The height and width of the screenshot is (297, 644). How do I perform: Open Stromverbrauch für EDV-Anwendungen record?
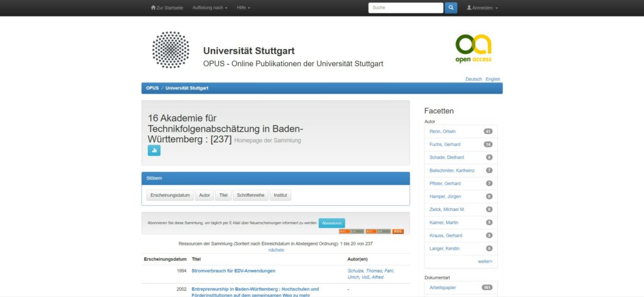point(233,271)
